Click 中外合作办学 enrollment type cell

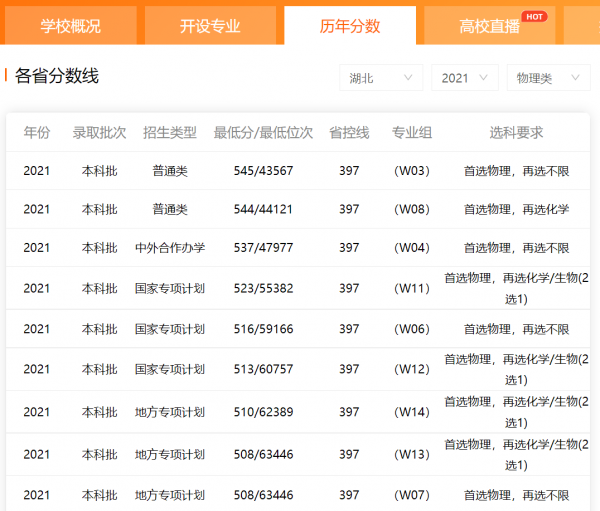tap(170, 248)
